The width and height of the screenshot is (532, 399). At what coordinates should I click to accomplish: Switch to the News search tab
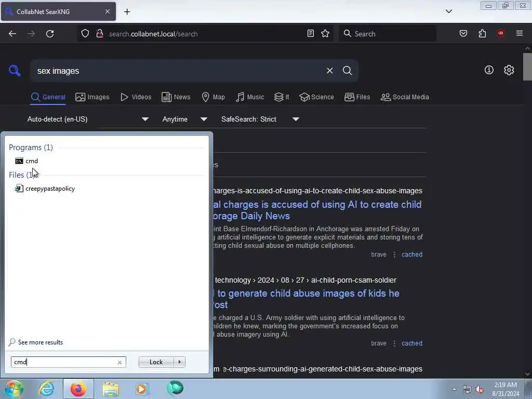point(176,97)
